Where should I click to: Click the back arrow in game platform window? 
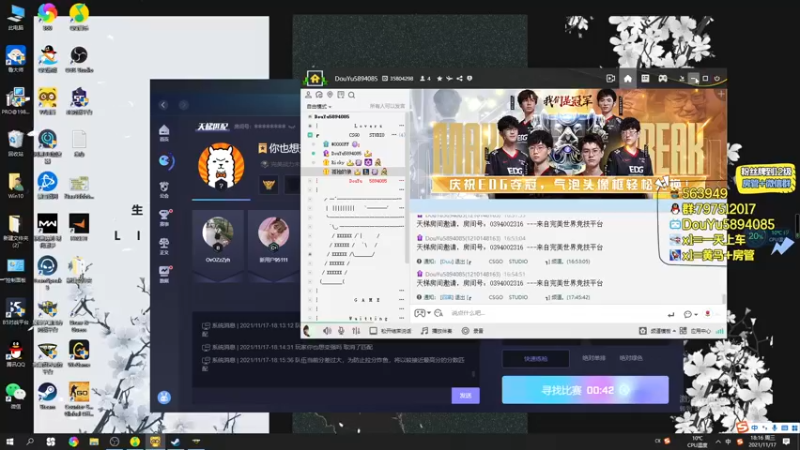coord(163,105)
